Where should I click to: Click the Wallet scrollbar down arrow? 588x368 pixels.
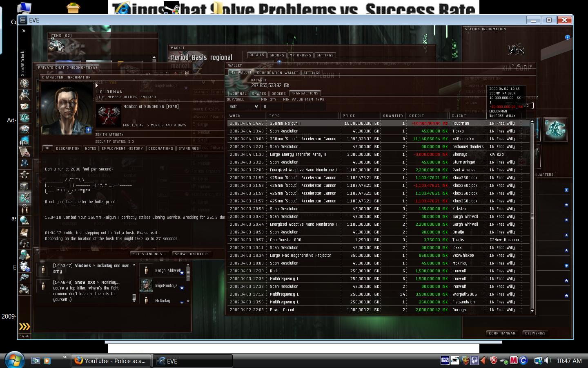click(x=532, y=311)
